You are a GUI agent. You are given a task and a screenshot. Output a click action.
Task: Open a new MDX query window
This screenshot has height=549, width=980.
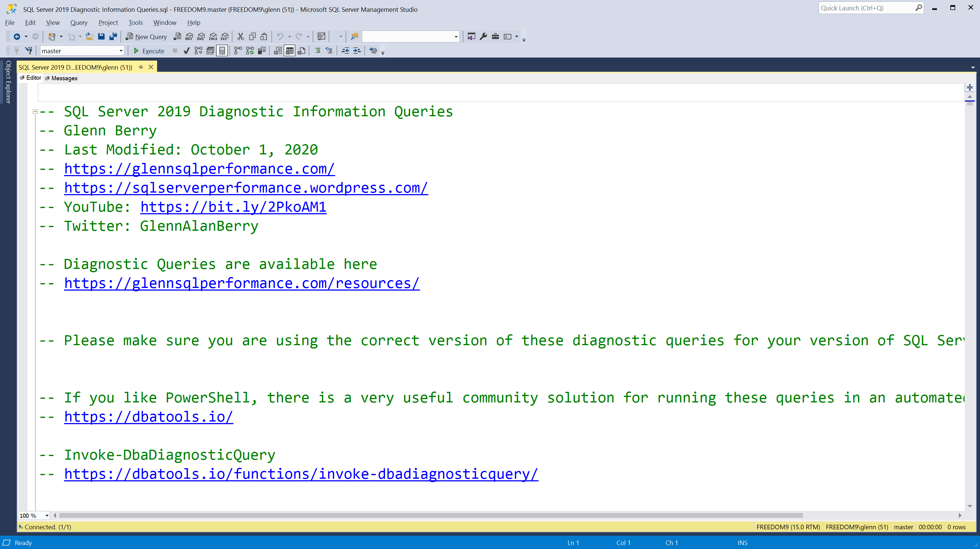pos(189,37)
